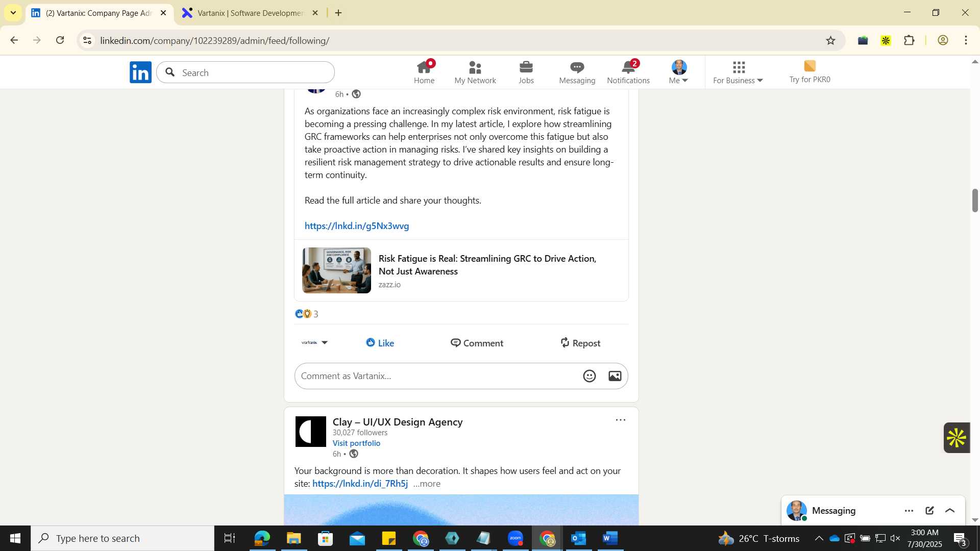Open the yellow asterisk extension in toolbar
Image resolution: width=980 pixels, height=551 pixels.
click(x=886, y=40)
